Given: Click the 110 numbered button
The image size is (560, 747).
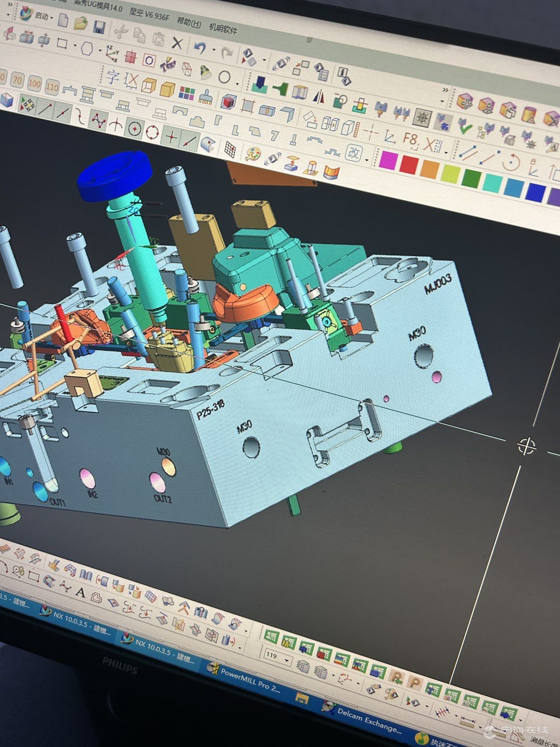Looking at the screenshot, I should click(52, 86).
